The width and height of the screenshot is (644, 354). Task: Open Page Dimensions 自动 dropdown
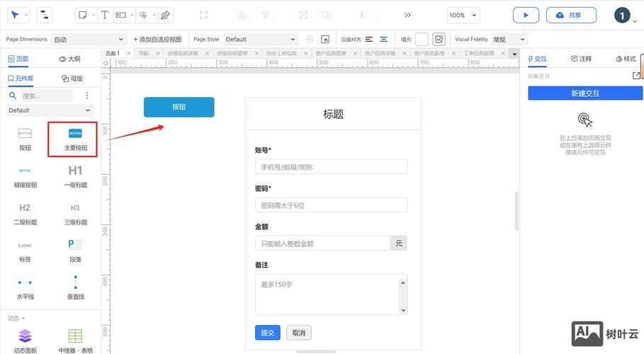pyautogui.click(x=89, y=40)
